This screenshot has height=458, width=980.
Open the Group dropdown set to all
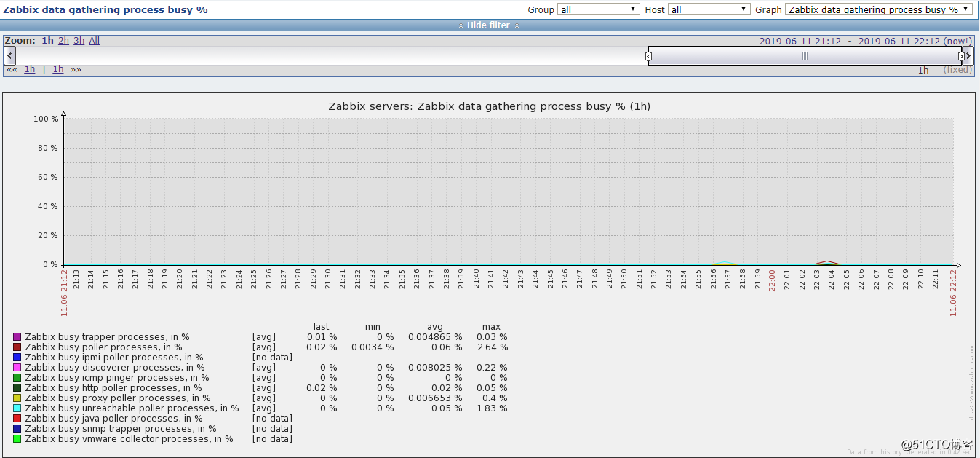tap(599, 9)
